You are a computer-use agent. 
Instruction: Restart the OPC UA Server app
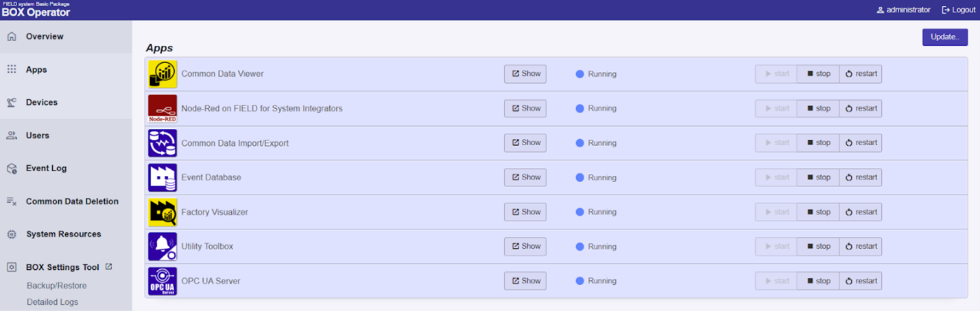861,281
